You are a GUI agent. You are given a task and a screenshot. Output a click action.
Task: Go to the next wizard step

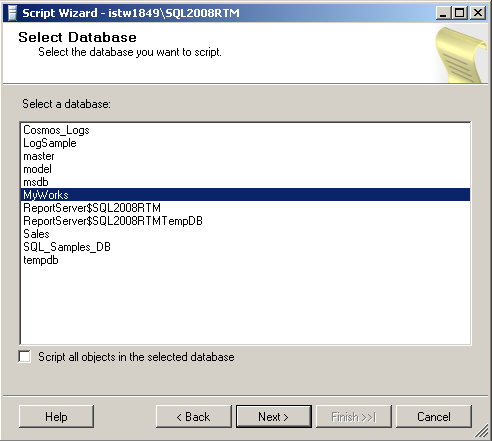pyautogui.click(x=274, y=417)
